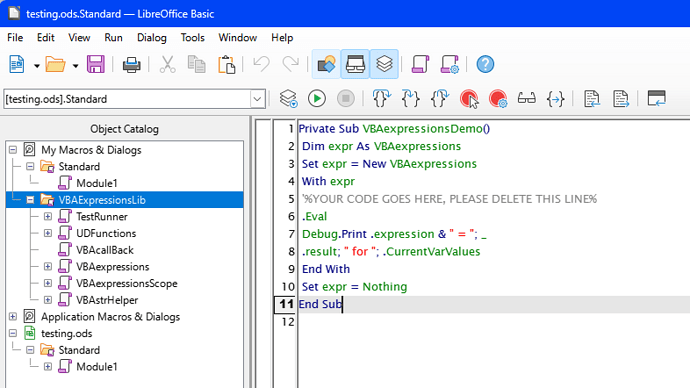Click the Import Dialog window icon
The height and width of the screenshot is (388, 690).
point(657,99)
